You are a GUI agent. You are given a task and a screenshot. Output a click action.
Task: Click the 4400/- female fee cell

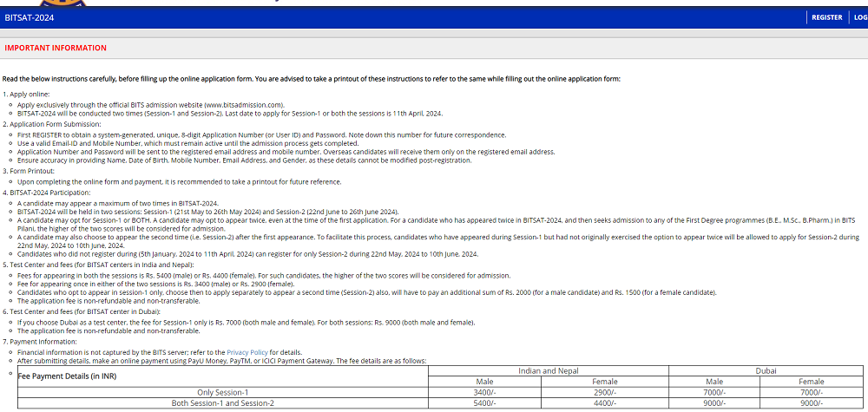[x=605, y=403]
